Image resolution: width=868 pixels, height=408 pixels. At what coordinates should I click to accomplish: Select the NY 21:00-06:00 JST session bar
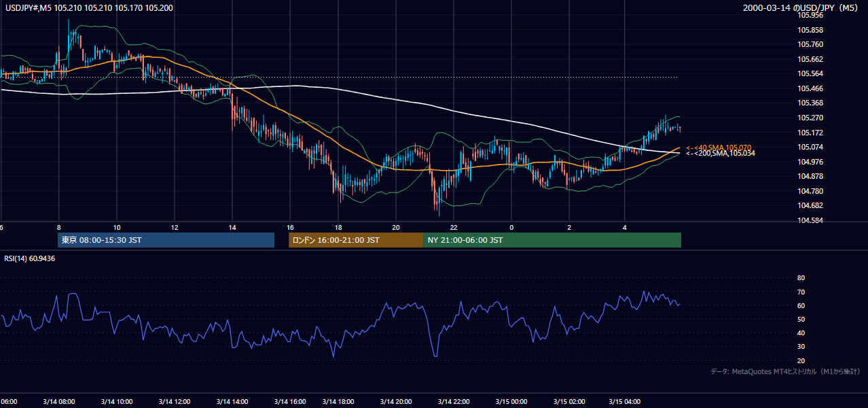click(552, 240)
